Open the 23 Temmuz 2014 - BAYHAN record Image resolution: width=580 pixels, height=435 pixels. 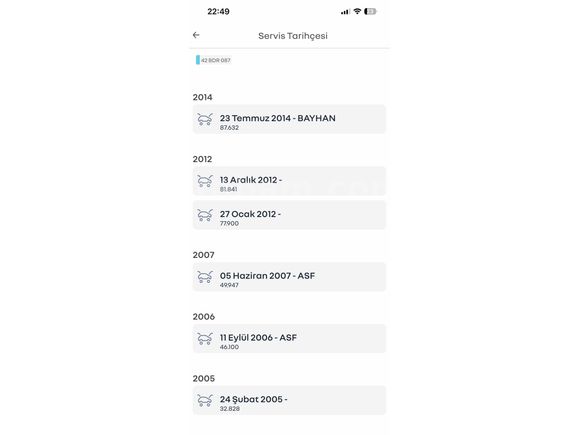pos(289,119)
